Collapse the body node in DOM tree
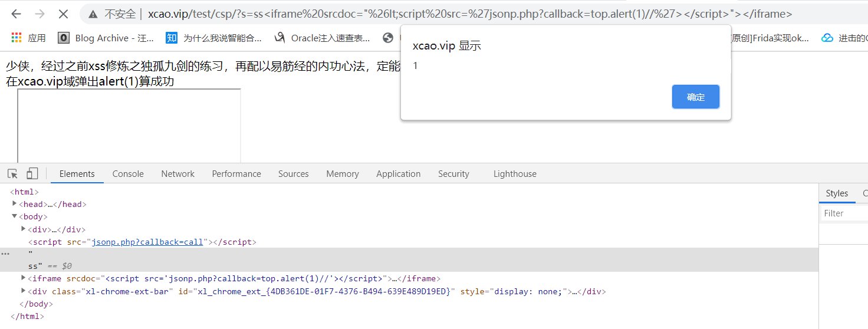This screenshot has height=329, width=868. tap(15, 216)
